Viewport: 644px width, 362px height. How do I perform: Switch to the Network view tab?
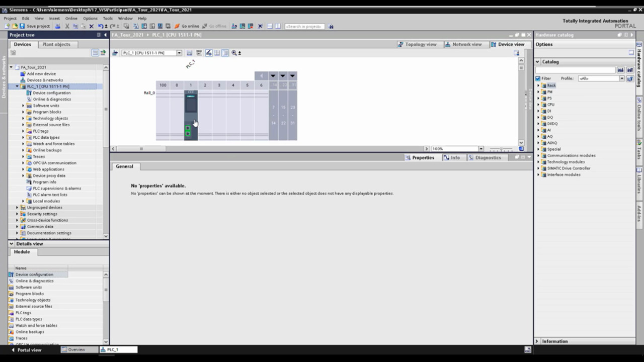point(463,44)
